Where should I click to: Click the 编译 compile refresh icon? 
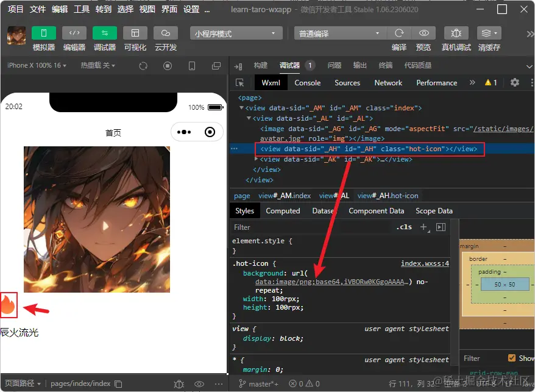pyautogui.click(x=399, y=33)
